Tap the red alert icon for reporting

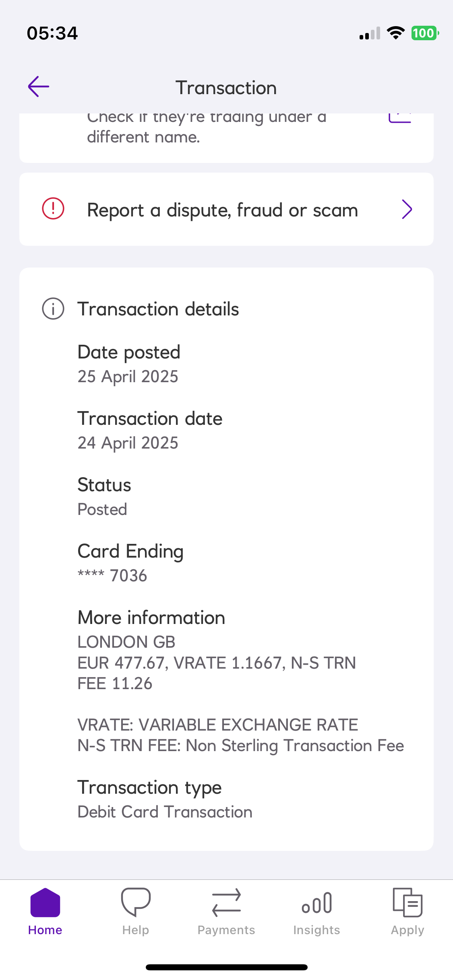(x=53, y=209)
